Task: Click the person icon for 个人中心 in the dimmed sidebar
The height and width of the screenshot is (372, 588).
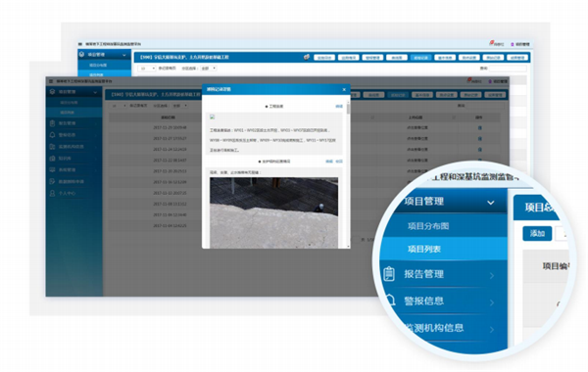Action: point(53,193)
